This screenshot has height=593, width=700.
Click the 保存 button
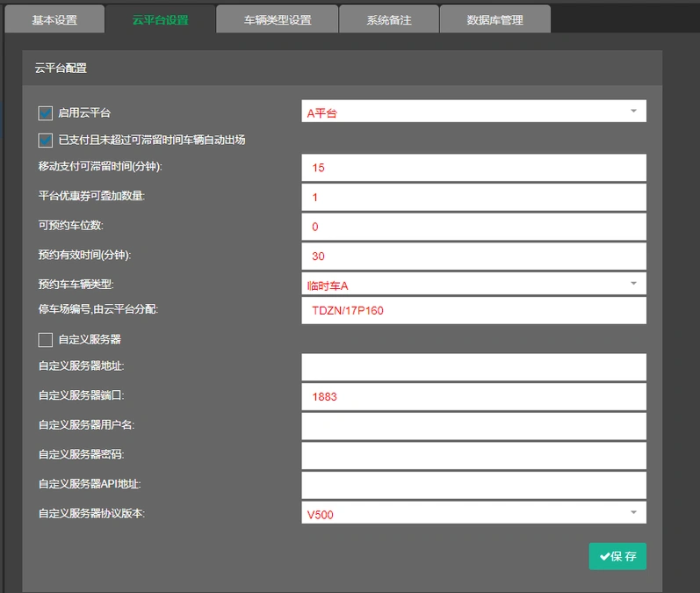[x=617, y=556]
